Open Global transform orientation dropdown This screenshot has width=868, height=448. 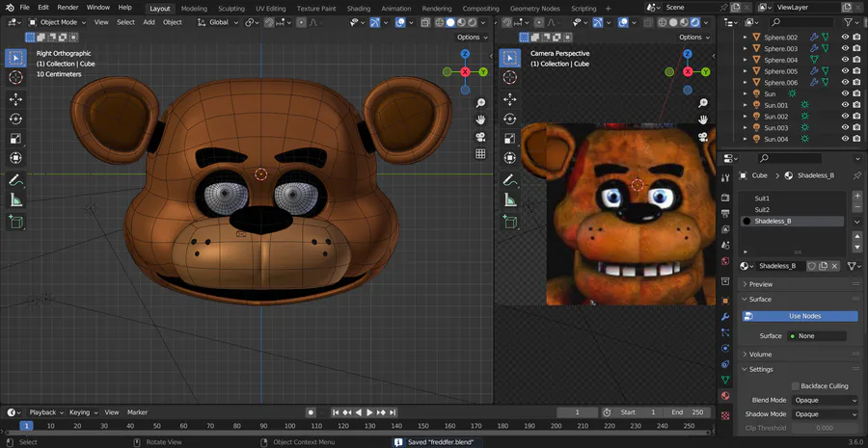point(218,23)
